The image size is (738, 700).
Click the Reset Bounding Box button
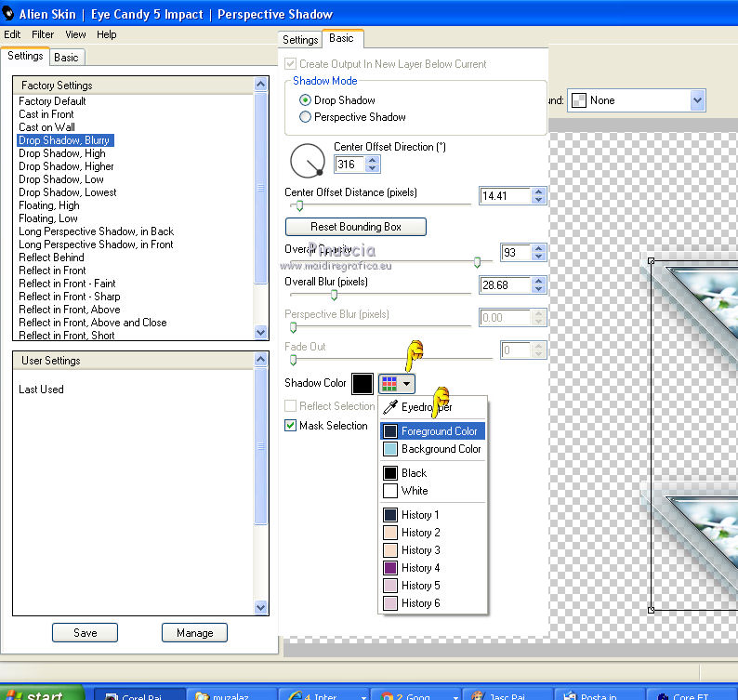(x=356, y=227)
